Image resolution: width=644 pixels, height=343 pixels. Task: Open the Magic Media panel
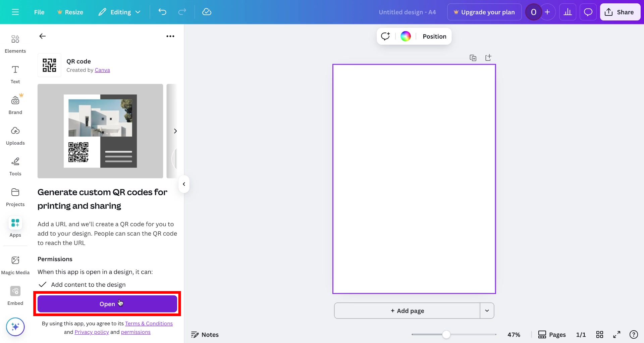[15, 264]
